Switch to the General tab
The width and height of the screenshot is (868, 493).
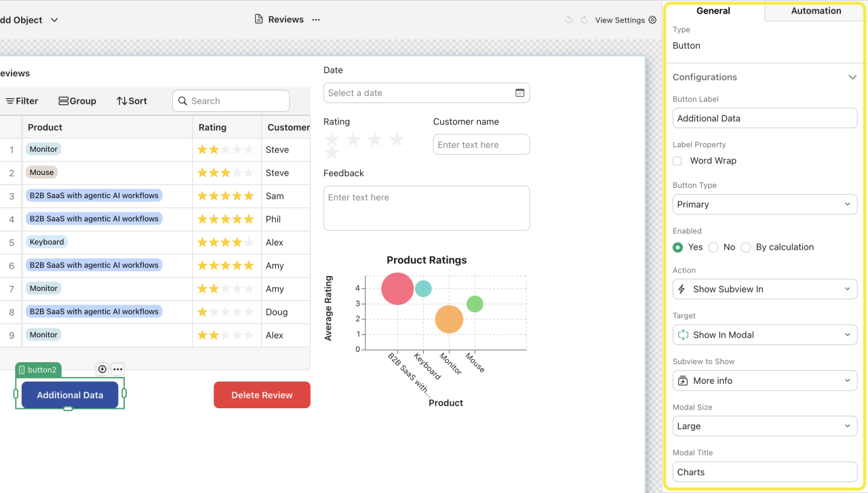(x=713, y=11)
